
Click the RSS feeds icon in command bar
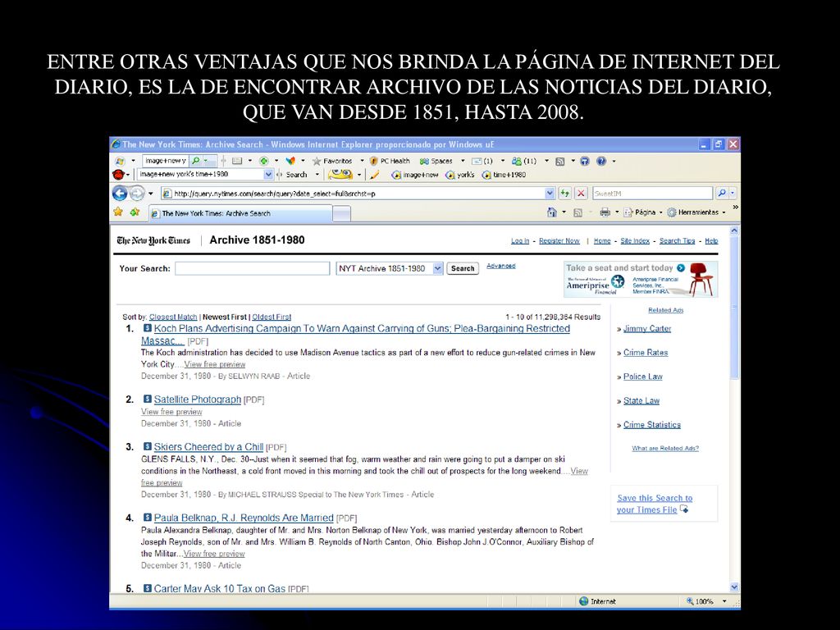point(577,212)
